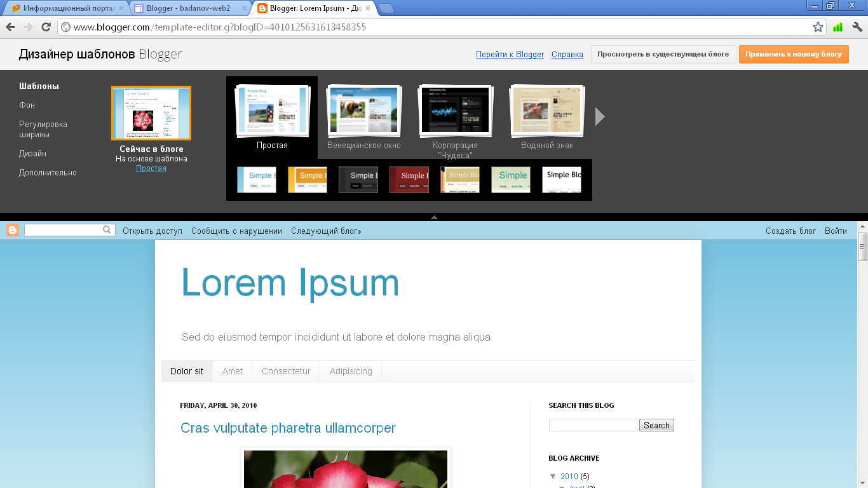Choose the Корпорация "Чудеса" template
Screen dimensions: 868x488
(x=455, y=121)
